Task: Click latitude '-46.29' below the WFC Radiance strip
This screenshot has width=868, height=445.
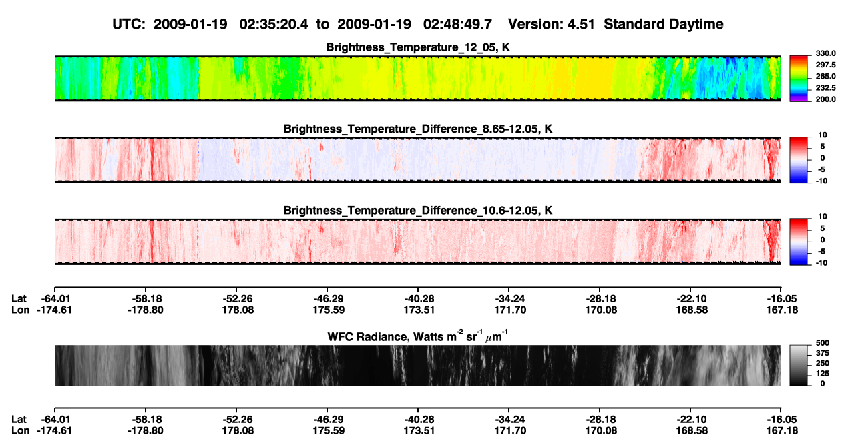Action: click(x=328, y=419)
